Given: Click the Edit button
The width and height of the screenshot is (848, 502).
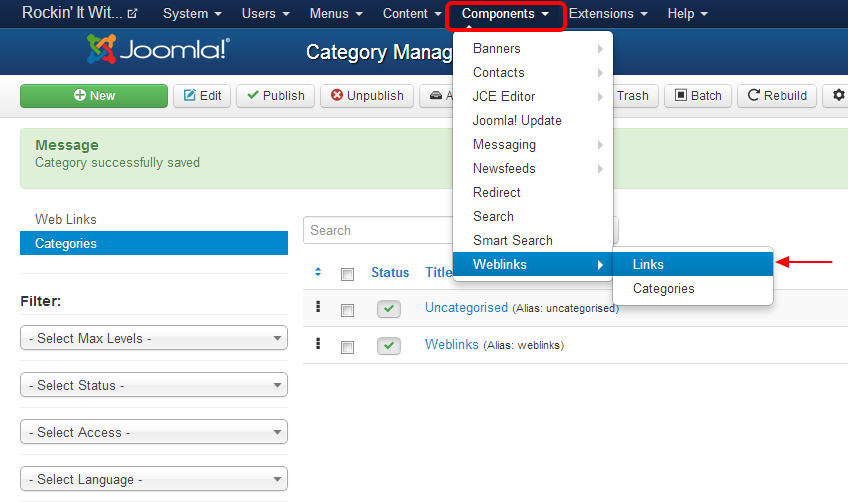Looking at the screenshot, I should coord(202,96).
